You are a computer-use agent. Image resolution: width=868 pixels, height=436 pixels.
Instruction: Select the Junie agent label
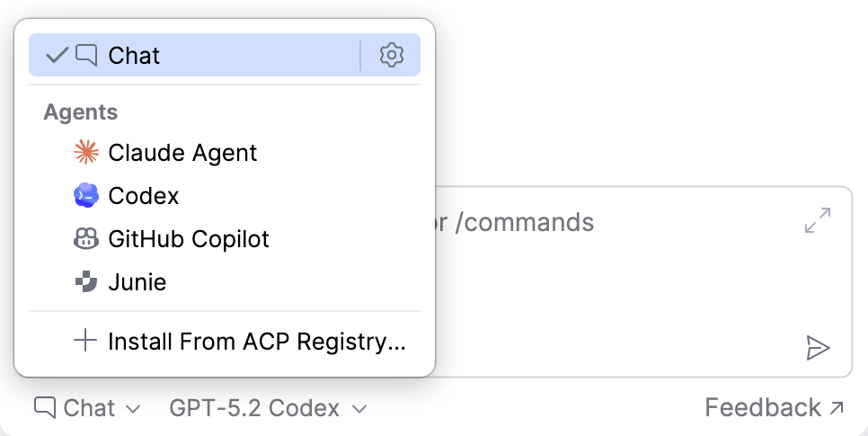[x=137, y=282]
